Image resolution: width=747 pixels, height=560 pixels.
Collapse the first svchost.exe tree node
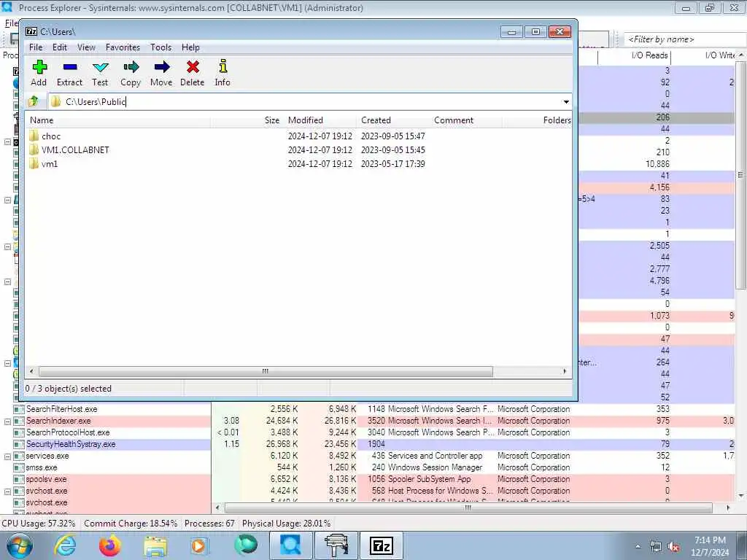pyautogui.click(x=7, y=491)
